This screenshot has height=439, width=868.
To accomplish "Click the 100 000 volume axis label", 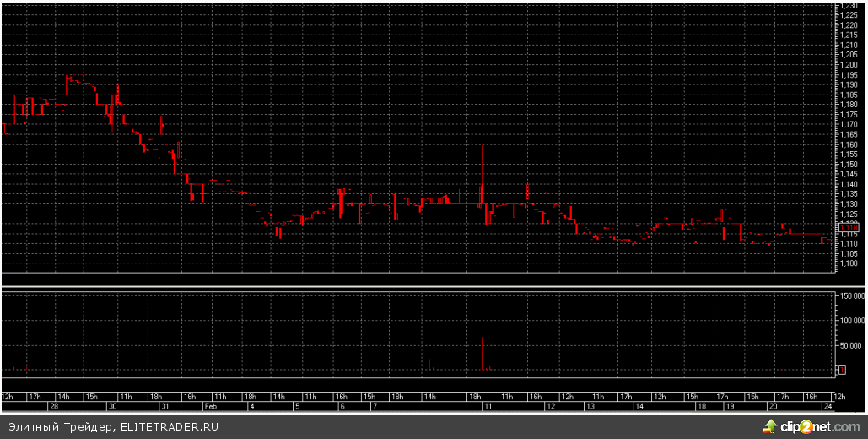I will pos(850,322).
